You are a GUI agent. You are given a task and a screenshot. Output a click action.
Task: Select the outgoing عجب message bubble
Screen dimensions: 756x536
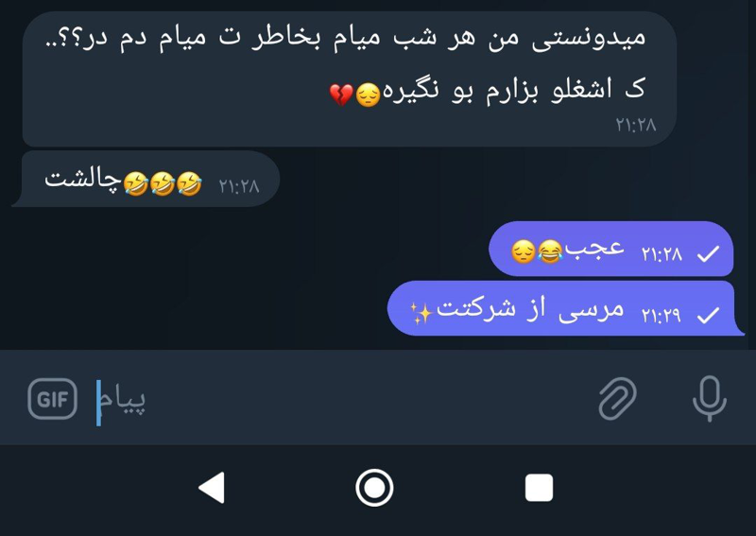611,249
